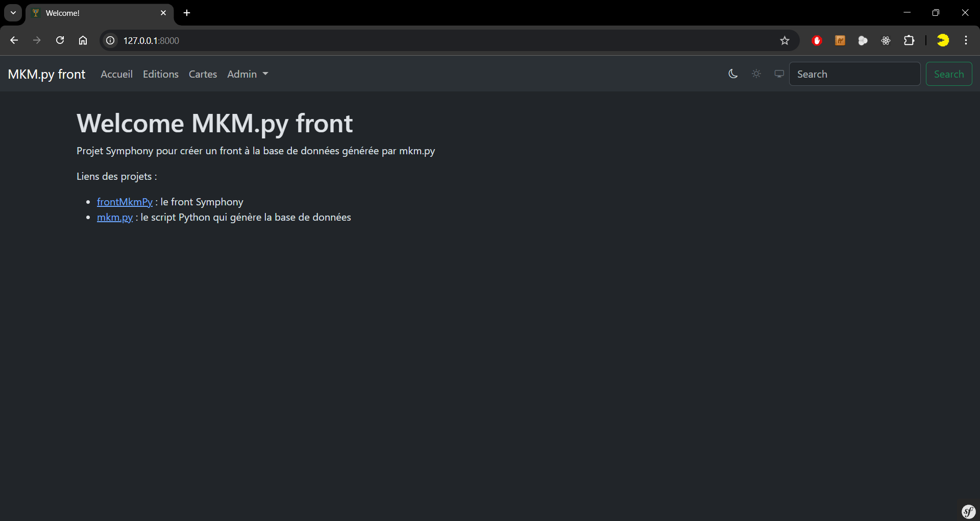Open the Symfony debug toolbar icon
Image resolution: width=980 pixels, height=521 pixels.
968,511
